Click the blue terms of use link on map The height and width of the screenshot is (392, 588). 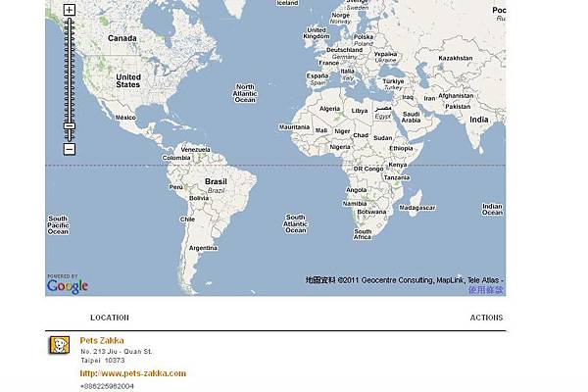point(486,290)
